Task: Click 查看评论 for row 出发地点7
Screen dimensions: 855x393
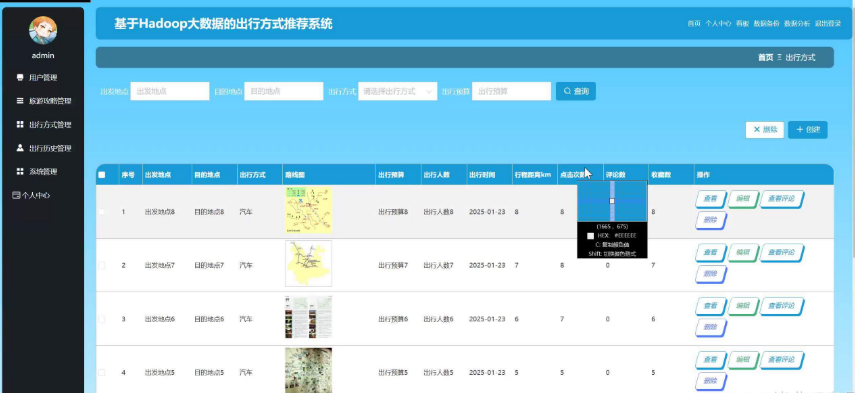Action: click(782, 253)
